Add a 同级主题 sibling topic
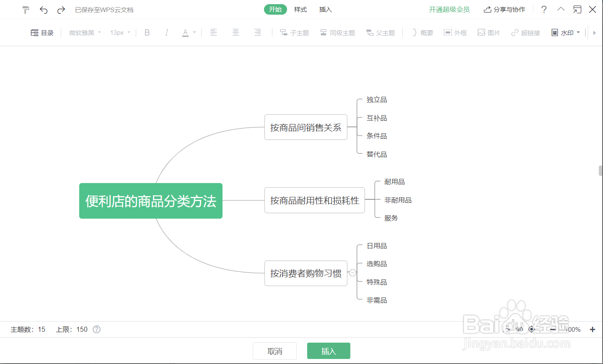The width and height of the screenshot is (603, 364). (338, 33)
